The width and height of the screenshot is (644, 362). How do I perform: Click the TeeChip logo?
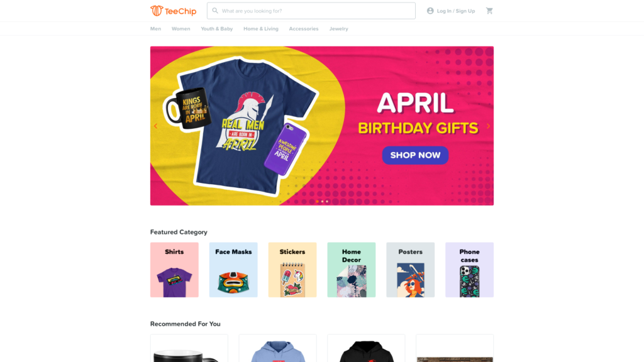click(x=174, y=11)
